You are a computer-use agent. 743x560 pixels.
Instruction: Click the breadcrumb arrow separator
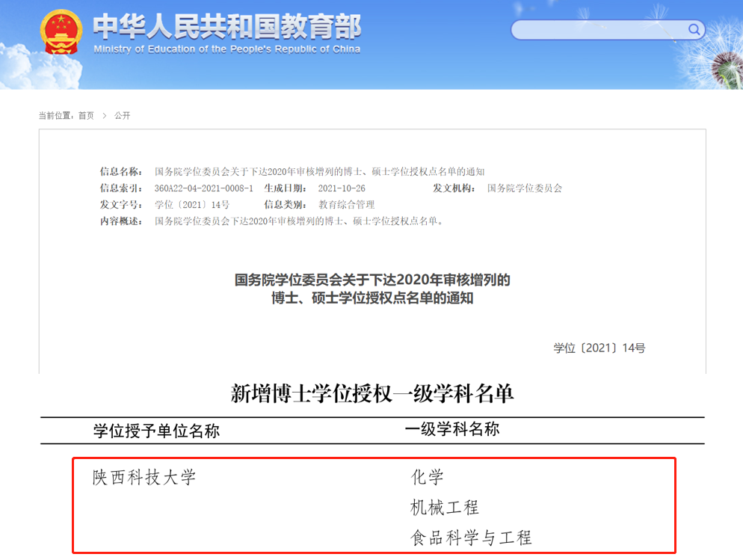[x=105, y=116]
